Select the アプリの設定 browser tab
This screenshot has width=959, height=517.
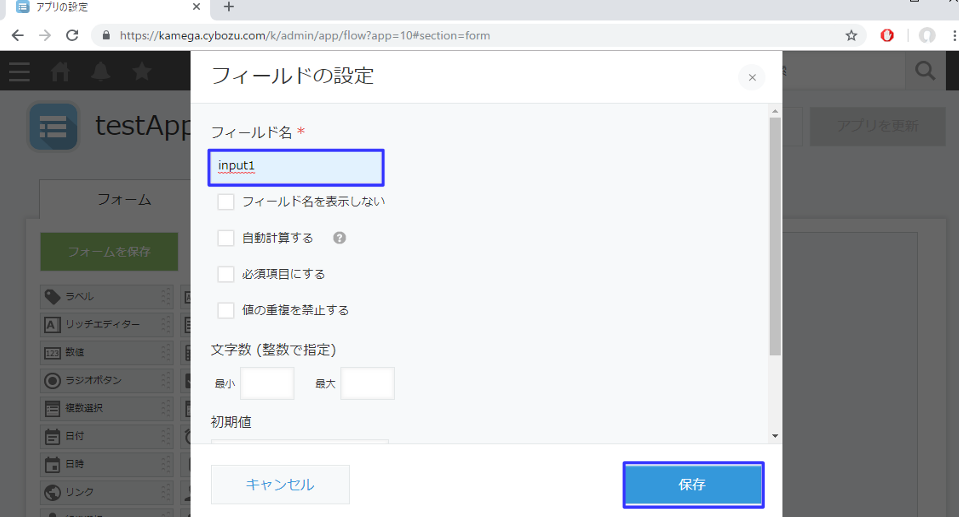point(106,7)
